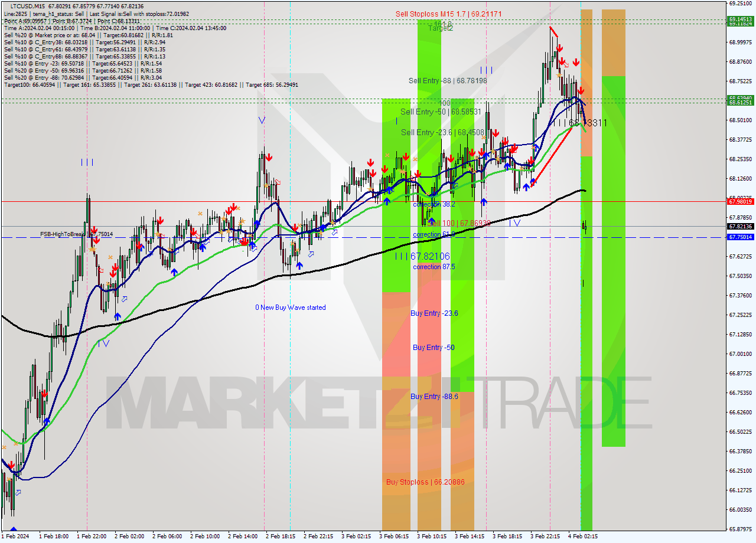The width and height of the screenshot is (756, 543).
Task: Click '1 Feb 2024' on the time axis
Action: 15,537
